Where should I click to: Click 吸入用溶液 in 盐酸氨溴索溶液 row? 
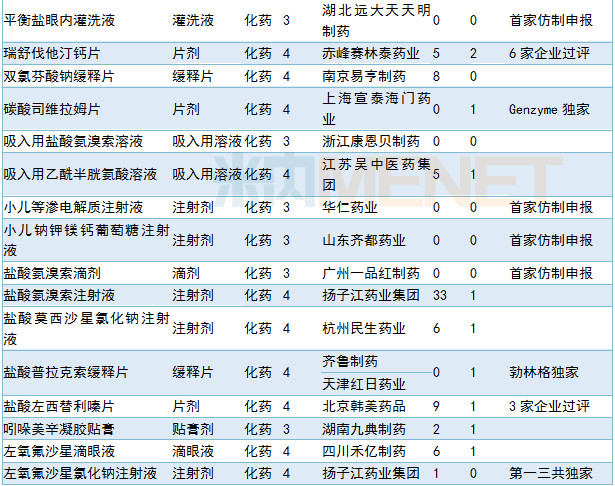(x=207, y=141)
